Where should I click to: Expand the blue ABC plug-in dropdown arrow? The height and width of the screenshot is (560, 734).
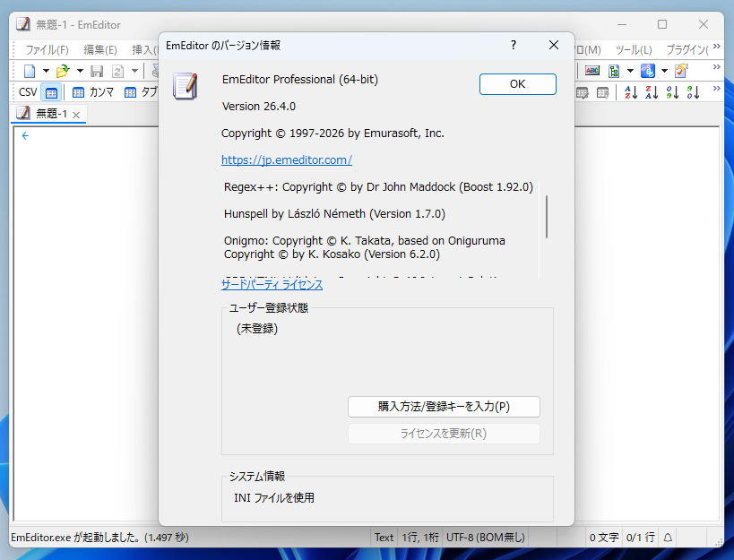point(664,71)
